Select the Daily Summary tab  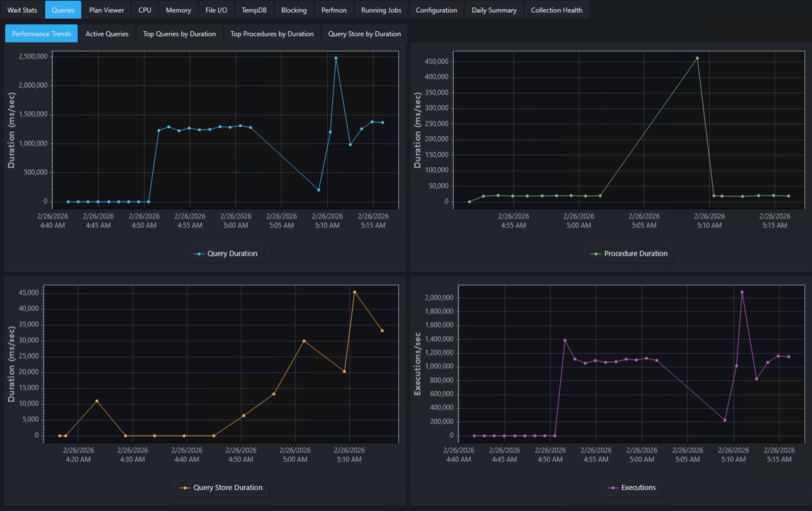coord(494,10)
